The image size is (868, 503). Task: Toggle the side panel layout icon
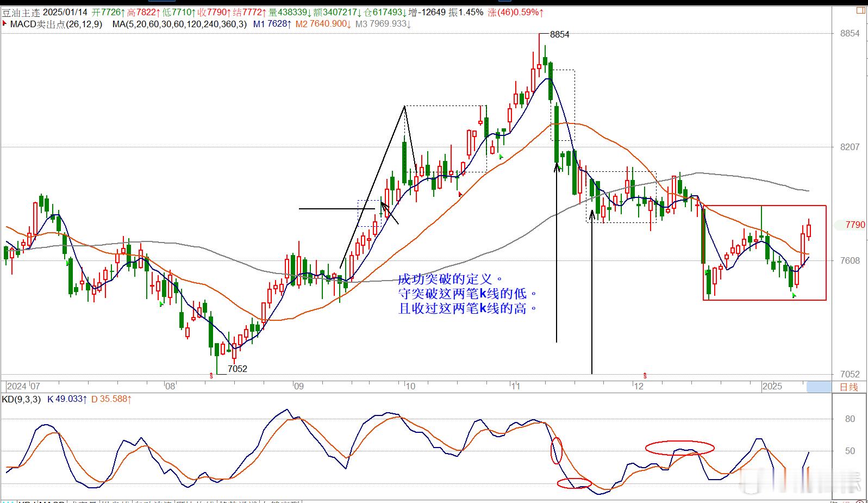[x=860, y=10]
